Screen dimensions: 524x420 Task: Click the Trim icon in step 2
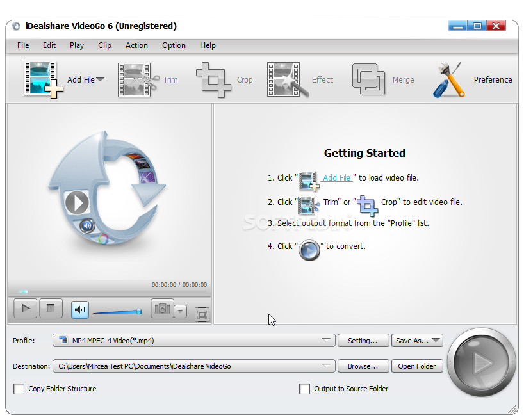coord(309,205)
